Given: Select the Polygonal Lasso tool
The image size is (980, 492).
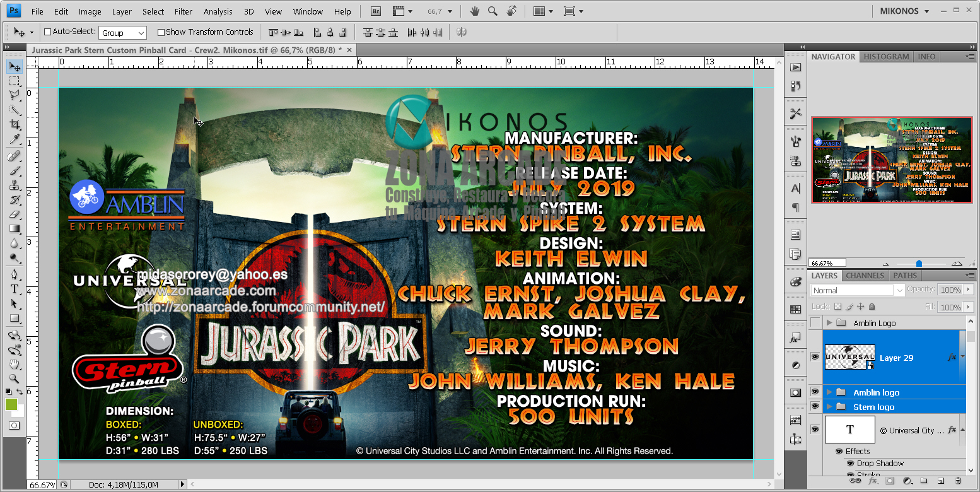Looking at the screenshot, I should (15, 95).
